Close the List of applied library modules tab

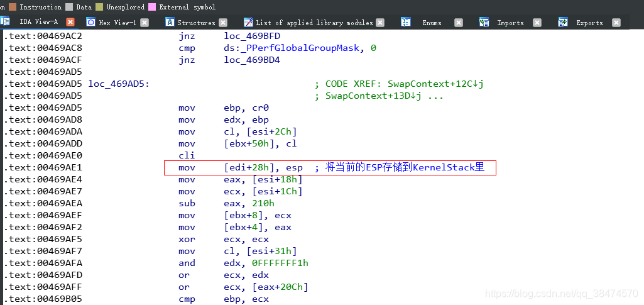[380, 23]
